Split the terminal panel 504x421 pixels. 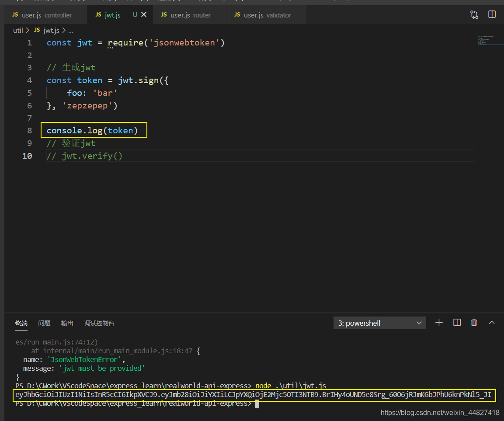pos(457,322)
